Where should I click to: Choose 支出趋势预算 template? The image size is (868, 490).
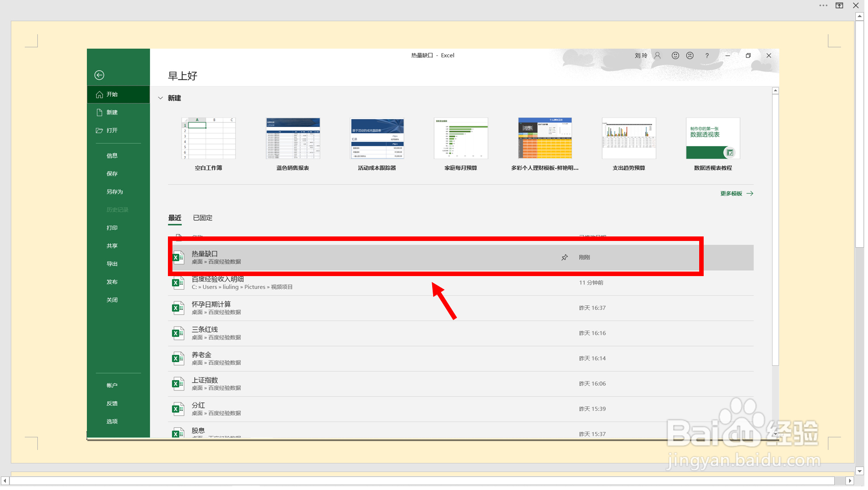629,145
